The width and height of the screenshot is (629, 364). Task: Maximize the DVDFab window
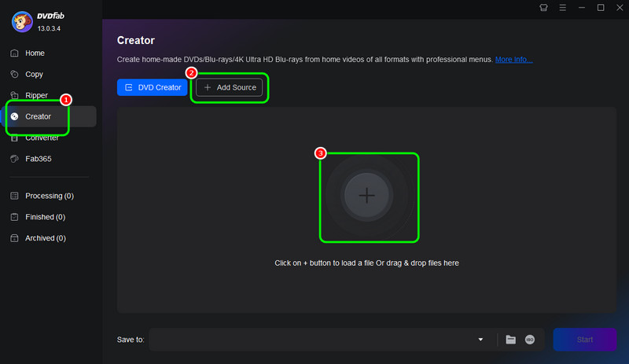click(x=601, y=8)
